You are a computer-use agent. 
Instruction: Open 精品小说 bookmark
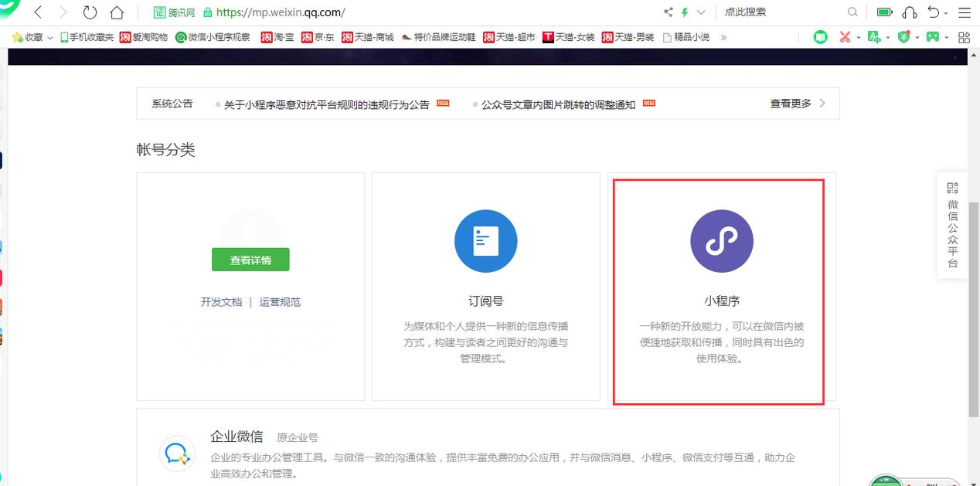686,37
